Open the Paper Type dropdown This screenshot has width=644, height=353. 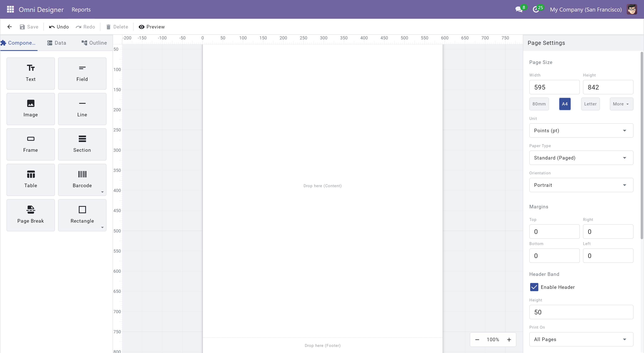point(581,158)
